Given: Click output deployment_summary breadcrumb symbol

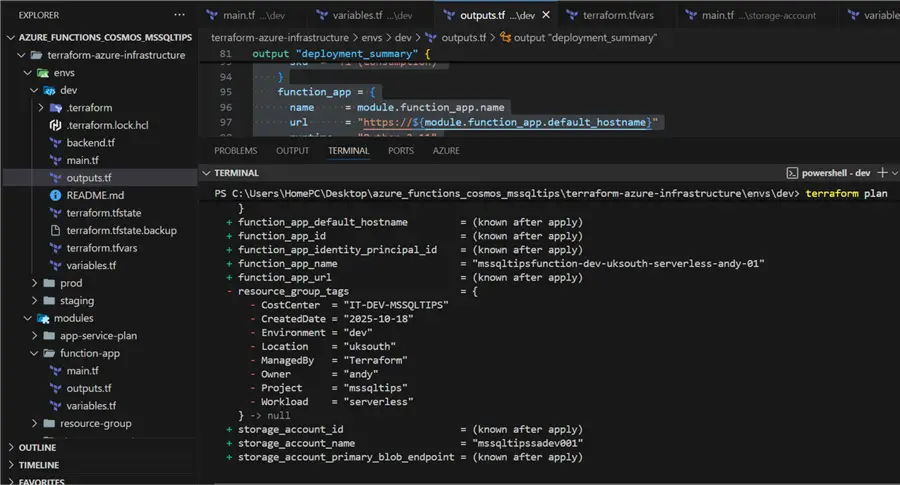Looking at the screenshot, I should [585, 38].
